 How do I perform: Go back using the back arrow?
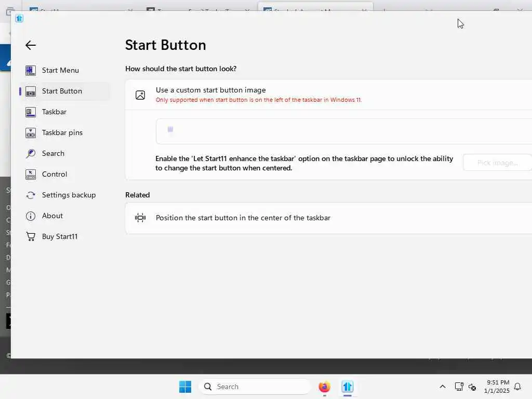[31, 45]
